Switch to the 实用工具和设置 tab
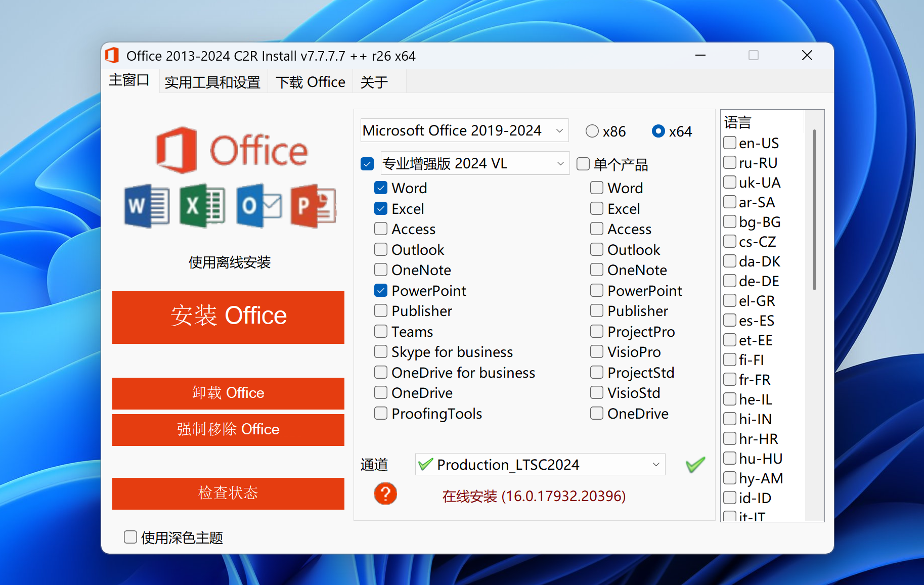This screenshot has width=924, height=585. [212, 82]
